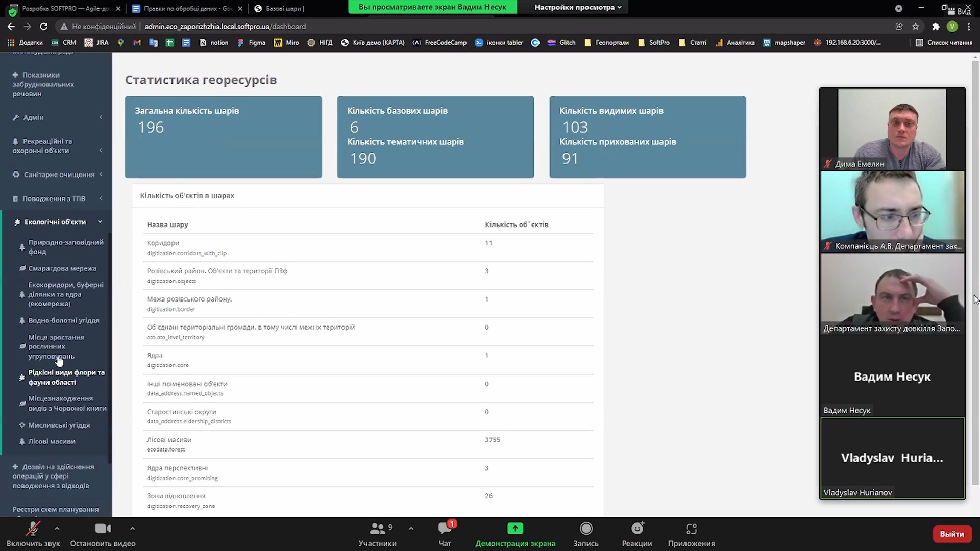Viewport: 980px width, 551px height.
Task: Expand Поводження з ТПВ section
Action: point(56,198)
